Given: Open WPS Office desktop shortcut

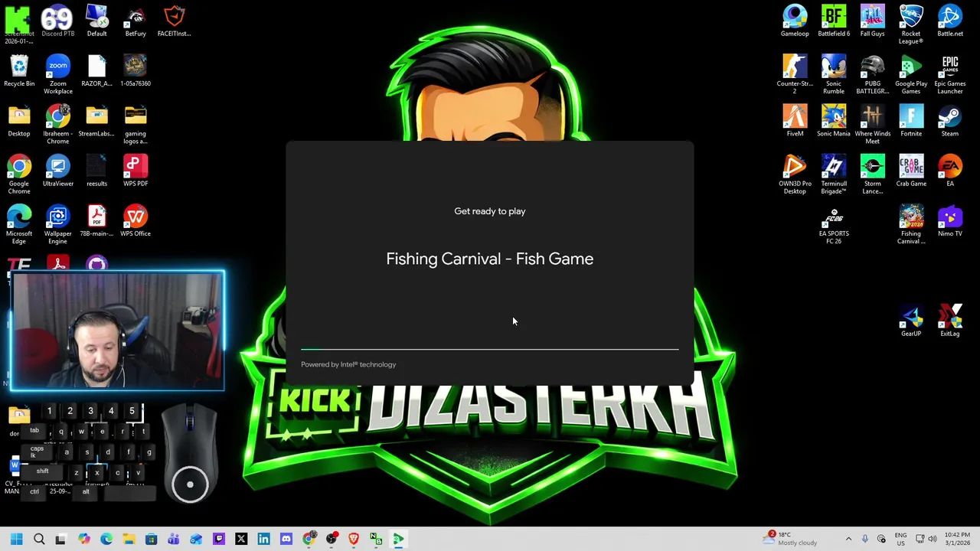Looking at the screenshot, I should click(x=136, y=221).
